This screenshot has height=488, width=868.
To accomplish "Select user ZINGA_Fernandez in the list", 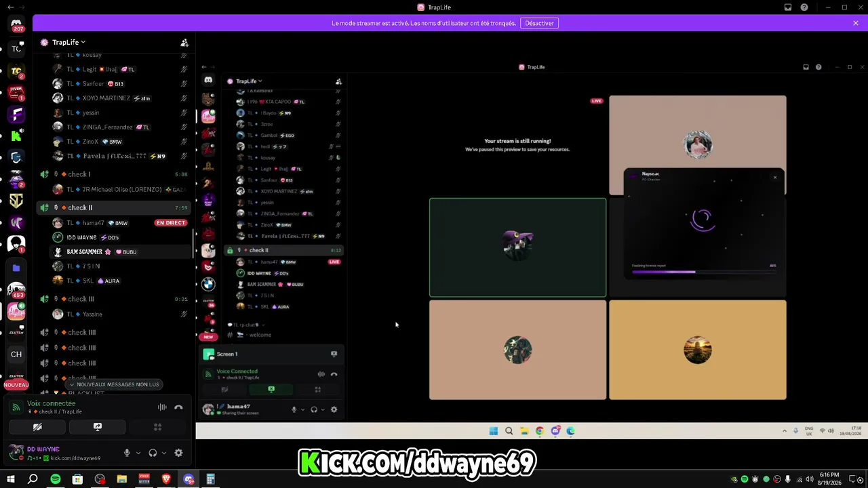I will pos(119,127).
